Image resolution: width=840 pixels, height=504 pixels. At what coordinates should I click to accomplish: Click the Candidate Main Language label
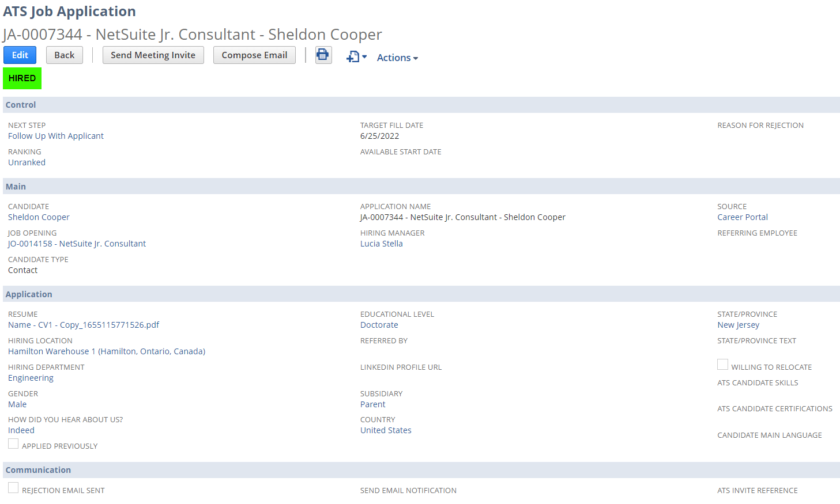pos(770,435)
